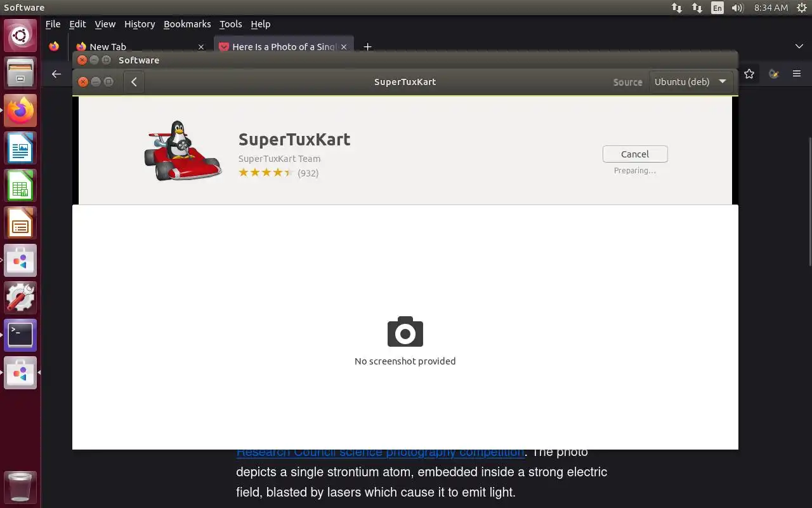
Task: Open a new Firefox tab with plus
Action: [367, 46]
